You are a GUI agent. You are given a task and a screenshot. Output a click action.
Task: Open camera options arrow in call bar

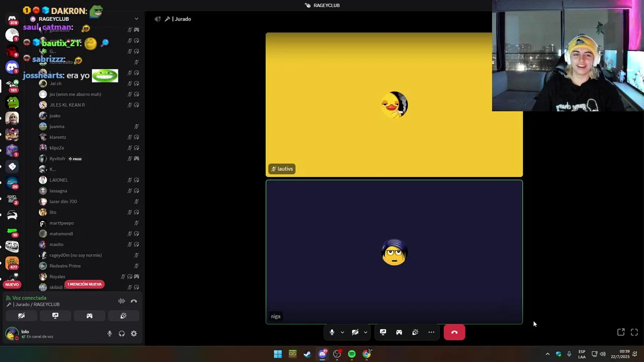[x=365, y=332]
